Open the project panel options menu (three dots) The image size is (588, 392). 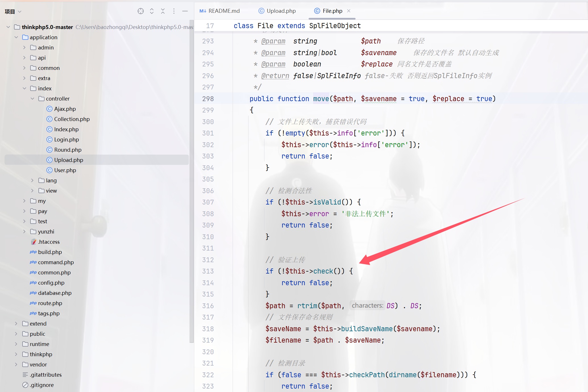coord(174,11)
